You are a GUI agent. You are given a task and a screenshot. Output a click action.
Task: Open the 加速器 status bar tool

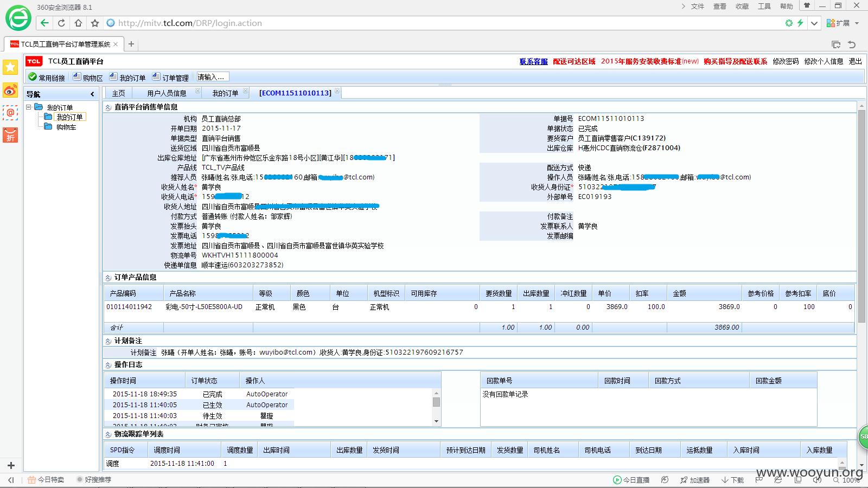click(x=695, y=480)
